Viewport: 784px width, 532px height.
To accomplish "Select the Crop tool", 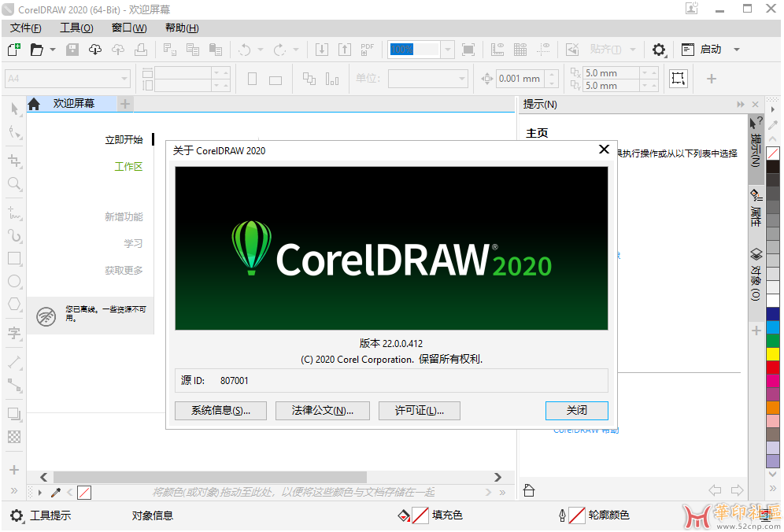I will coord(14,161).
